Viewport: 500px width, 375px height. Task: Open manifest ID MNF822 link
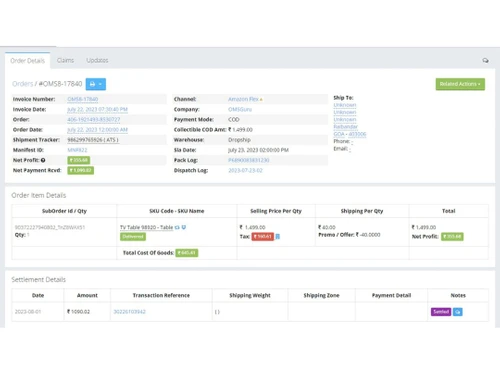click(77, 150)
